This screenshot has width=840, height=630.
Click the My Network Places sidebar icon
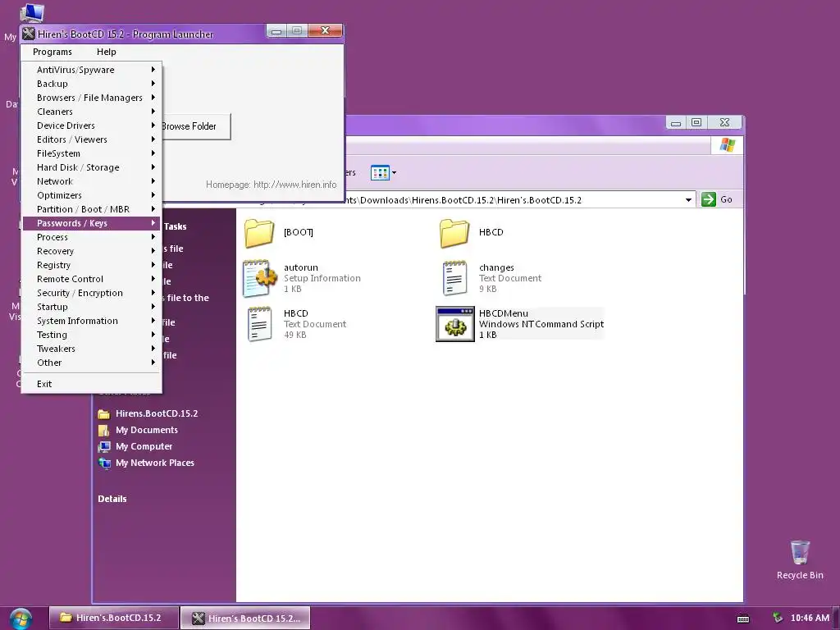(x=104, y=463)
